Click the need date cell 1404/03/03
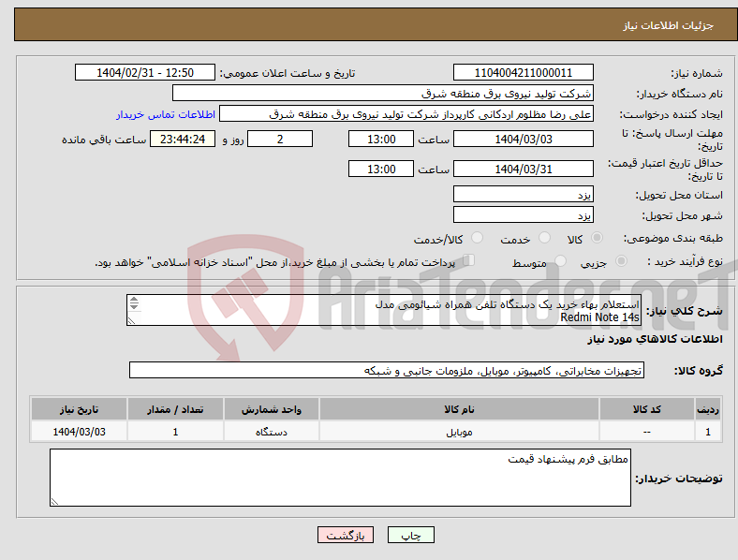The image size is (738, 560). (79, 432)
